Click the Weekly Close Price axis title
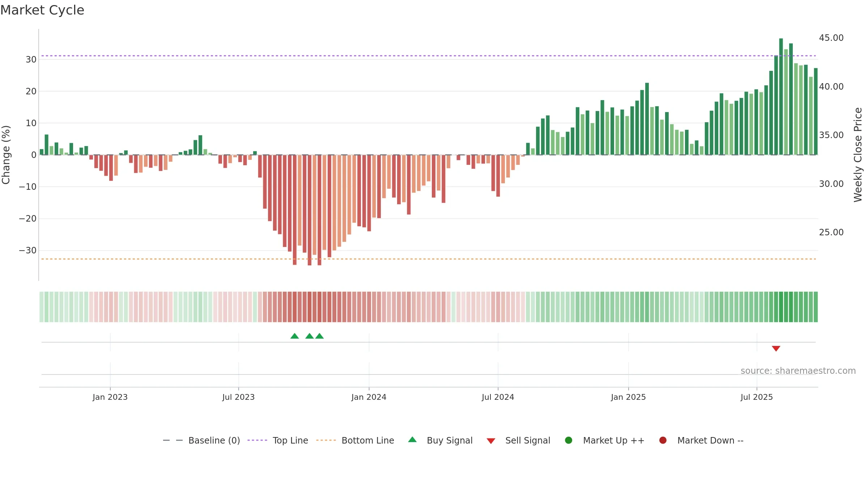The width and height of the screenshot is (868, 488). click(x=858, y=155)
